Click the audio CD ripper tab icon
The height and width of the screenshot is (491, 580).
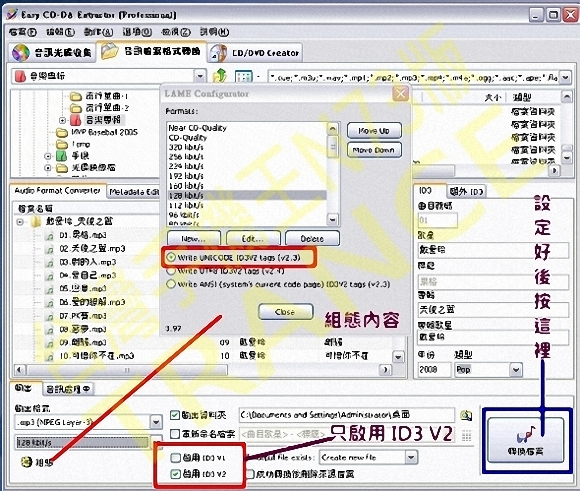coord(21,53)
